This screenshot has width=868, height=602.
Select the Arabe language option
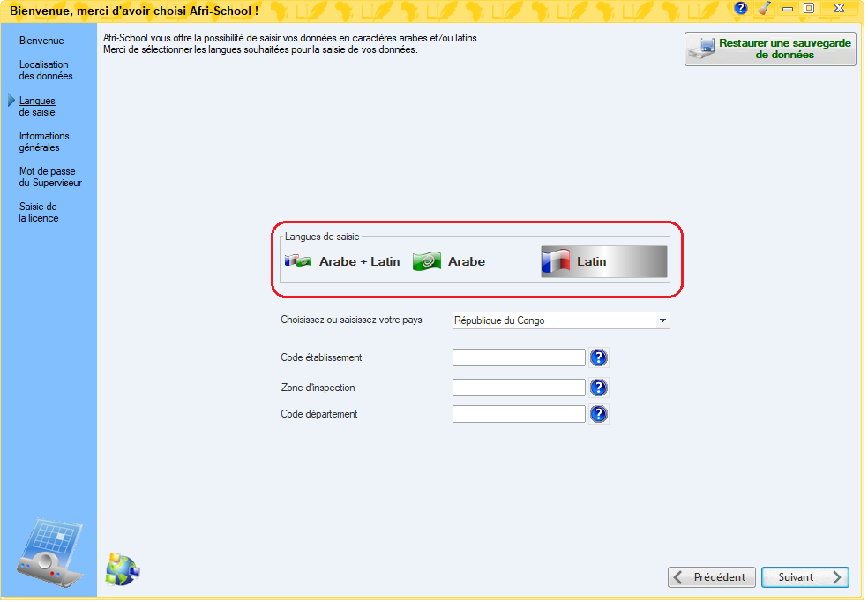coord(450,261)
